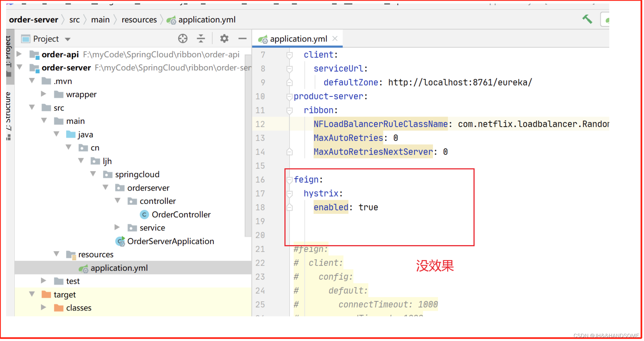
Task: Click line number 12 in gutter
Action: pos(260,124)
